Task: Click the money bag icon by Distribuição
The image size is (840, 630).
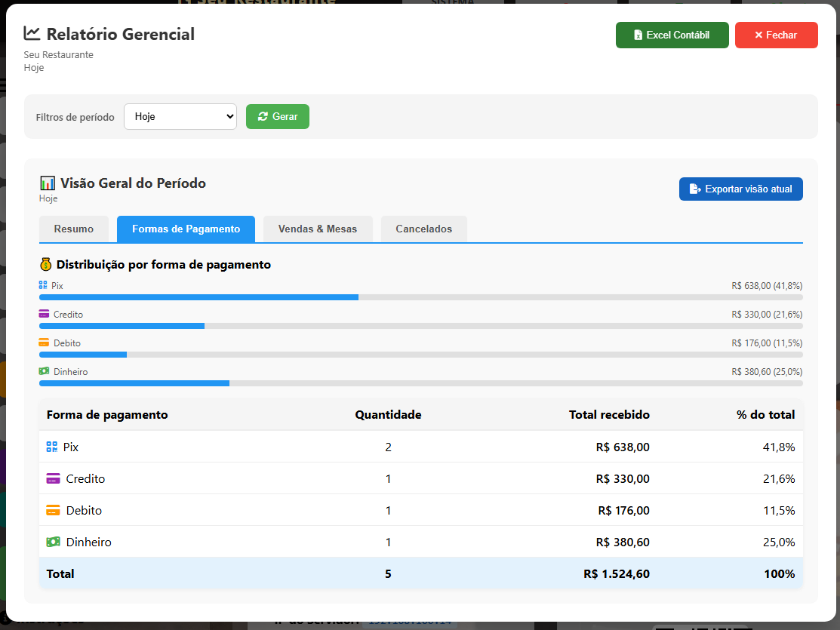Action: 45,264
